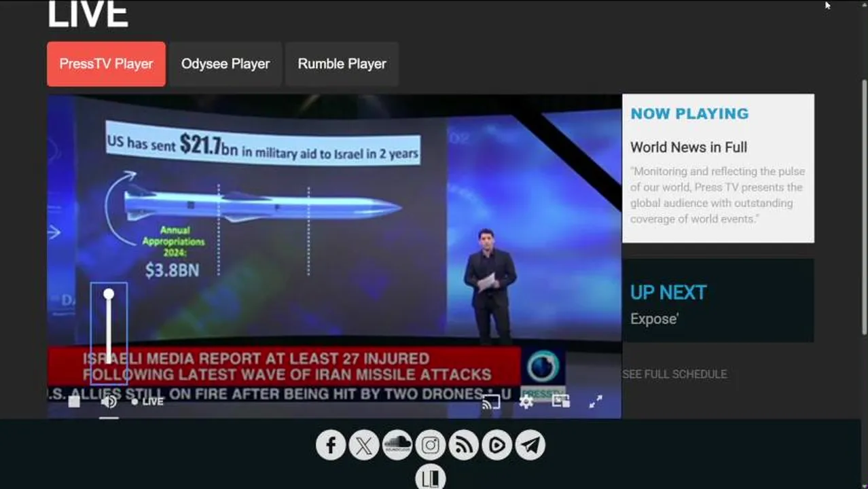Click the NOW PLAYING heading
The height and width of the screenshot is (489, 868).
coord(689,113)
